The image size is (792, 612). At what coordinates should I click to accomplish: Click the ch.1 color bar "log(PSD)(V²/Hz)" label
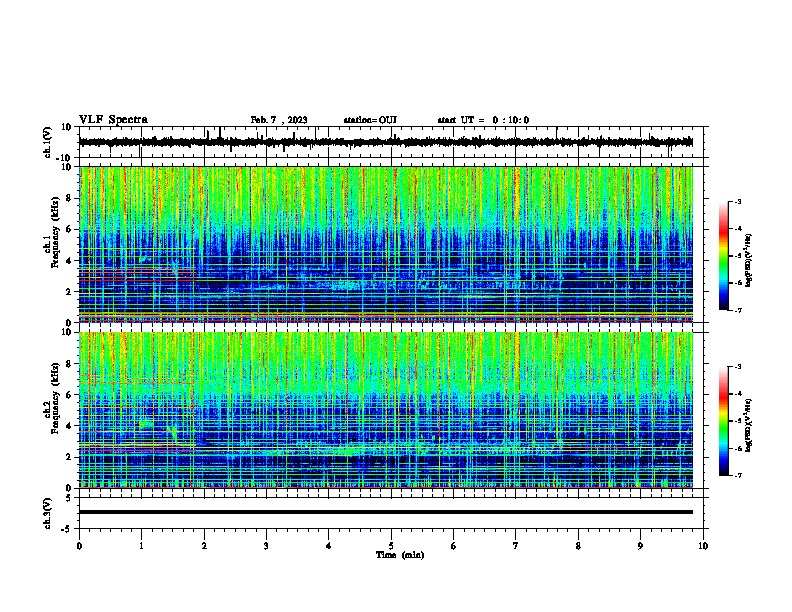pos(748,260)
